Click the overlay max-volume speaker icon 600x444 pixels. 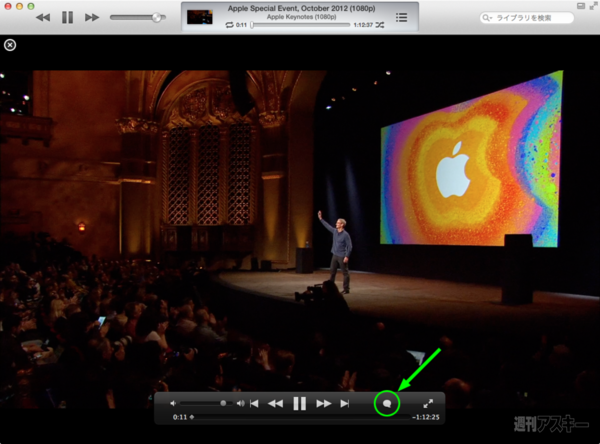click(x=241, y=403)
